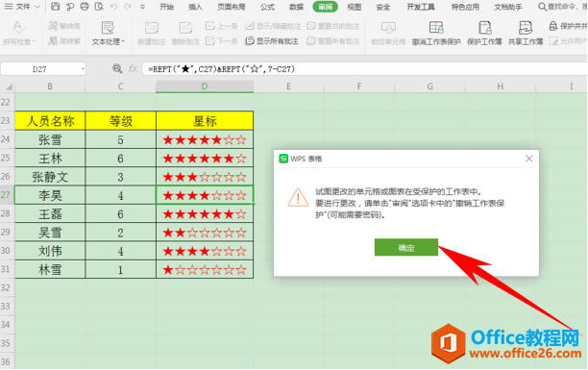Open the Name Box dropdown arrow
588x370 pixels.
pyautogui.click(x=83, y=69)
